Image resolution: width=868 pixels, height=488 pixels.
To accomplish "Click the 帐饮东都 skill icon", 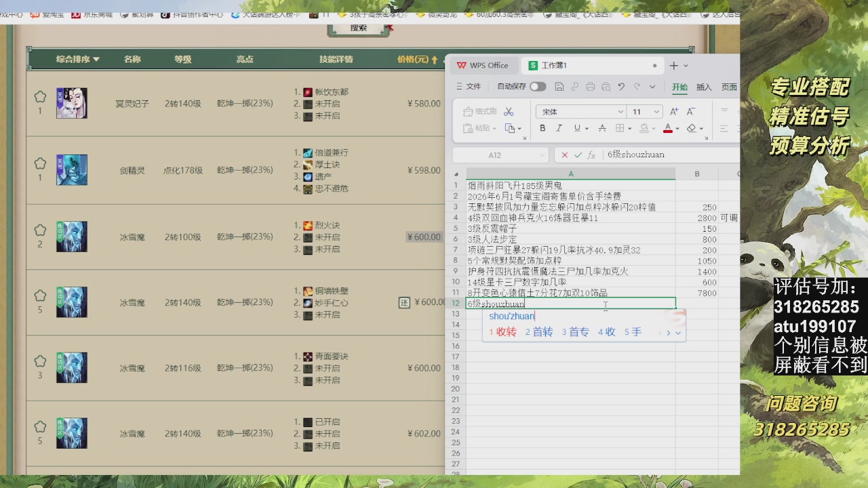I will click(308, 92).
